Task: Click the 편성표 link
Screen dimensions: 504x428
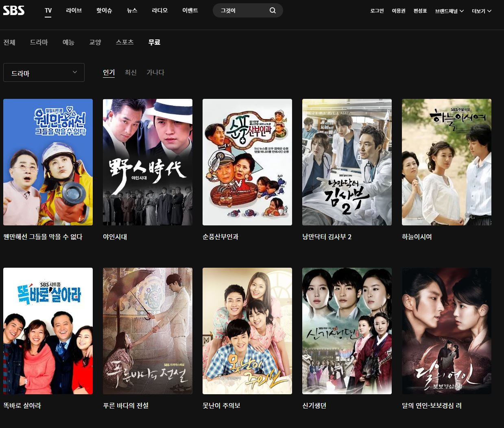Action: [x=420, y=11]
